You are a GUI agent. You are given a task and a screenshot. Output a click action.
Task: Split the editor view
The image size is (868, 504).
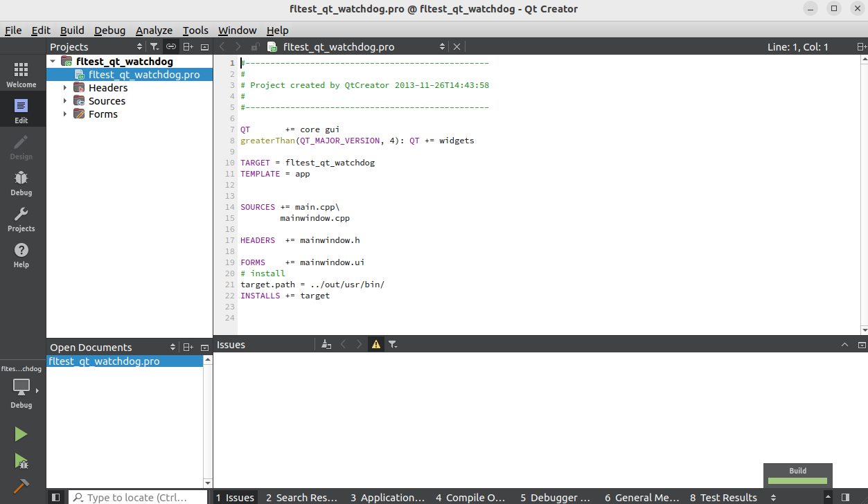(862, 46)
